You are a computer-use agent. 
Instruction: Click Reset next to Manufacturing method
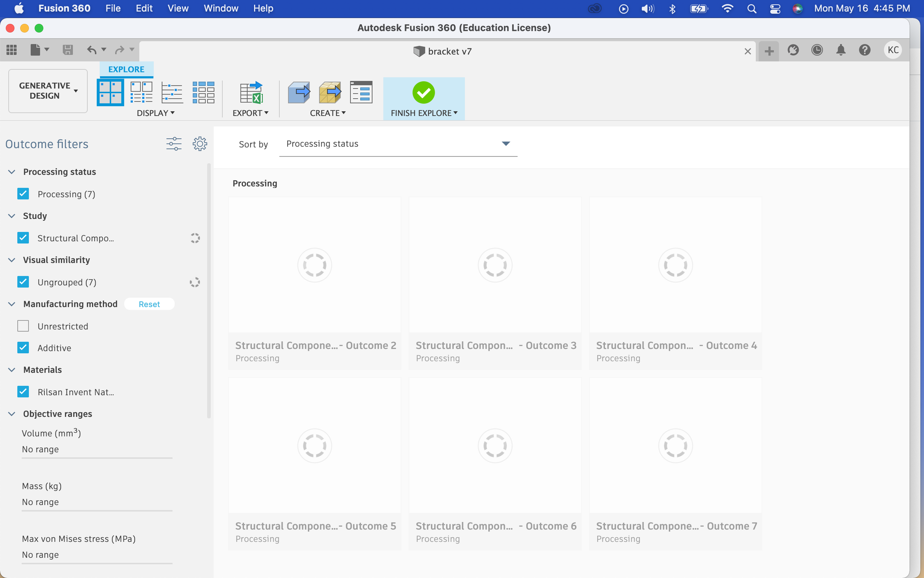click(149, 304)
